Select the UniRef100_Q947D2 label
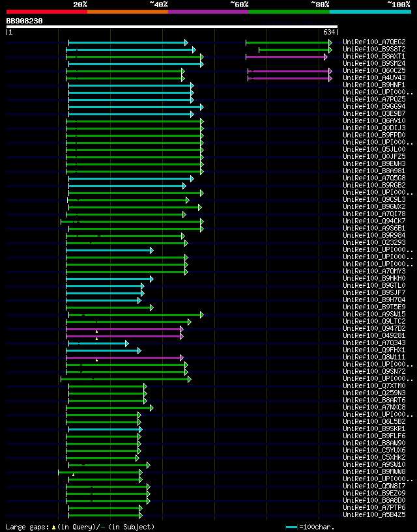This screenshot has width=417, height=532. point(374,328)
